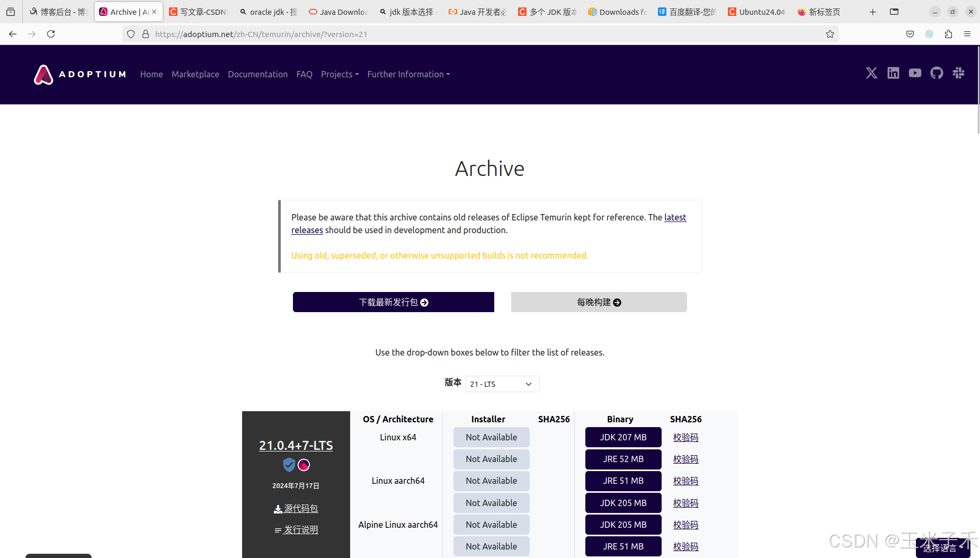Open the Adoptium LinkedIn page
Screen dimensions: 980x558
click(x=893, y=73)
